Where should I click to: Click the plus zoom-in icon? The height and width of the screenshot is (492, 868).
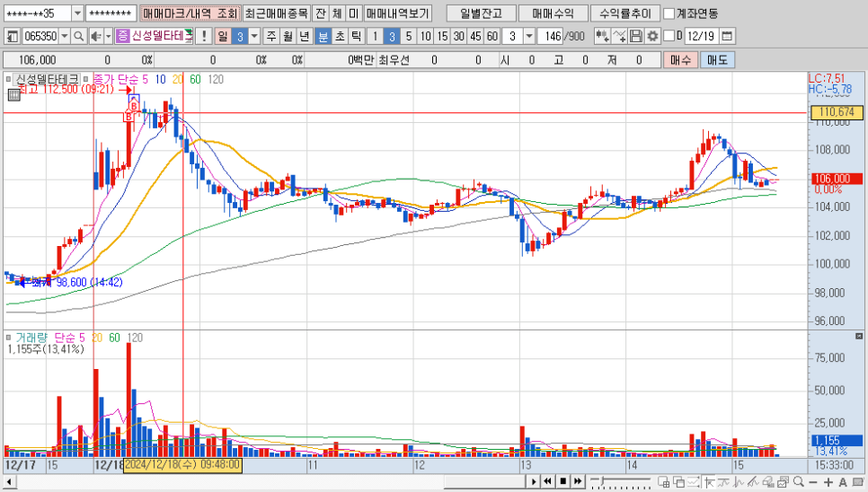[x=828, y=482]
